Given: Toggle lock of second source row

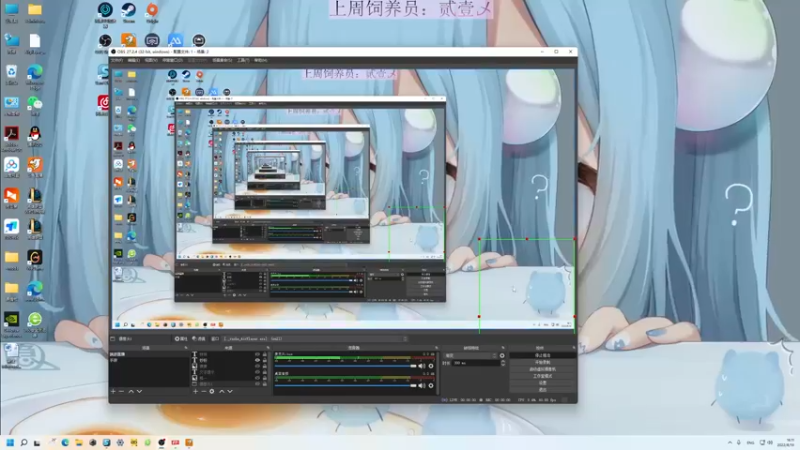Looking at the screenshot, I should 265,360.
